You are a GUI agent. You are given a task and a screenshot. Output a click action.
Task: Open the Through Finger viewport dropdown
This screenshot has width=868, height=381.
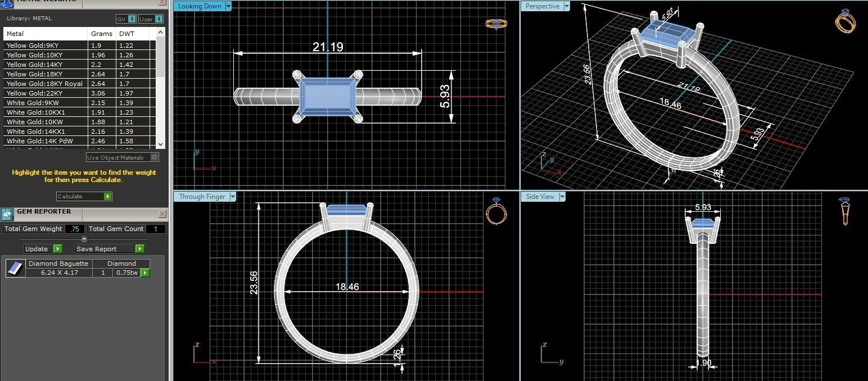[232, 197]
